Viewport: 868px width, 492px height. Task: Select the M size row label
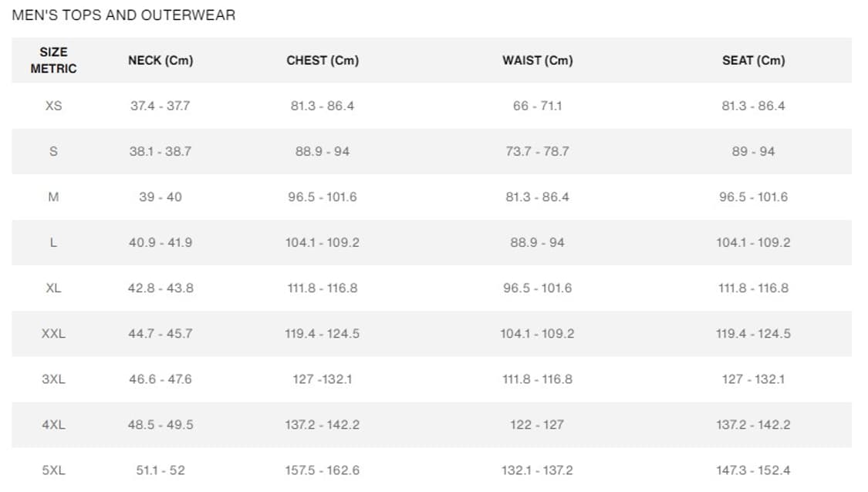tap(53, 197)
